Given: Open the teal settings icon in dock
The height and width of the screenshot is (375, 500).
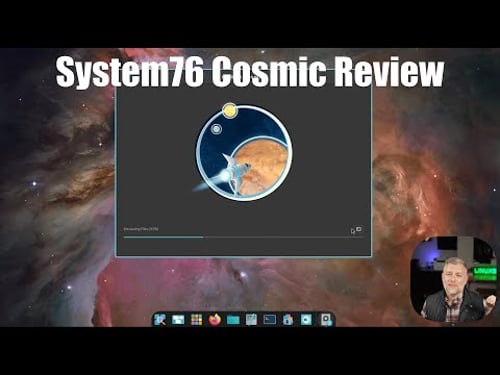Looking at the screenshot, I should point(306,320).
